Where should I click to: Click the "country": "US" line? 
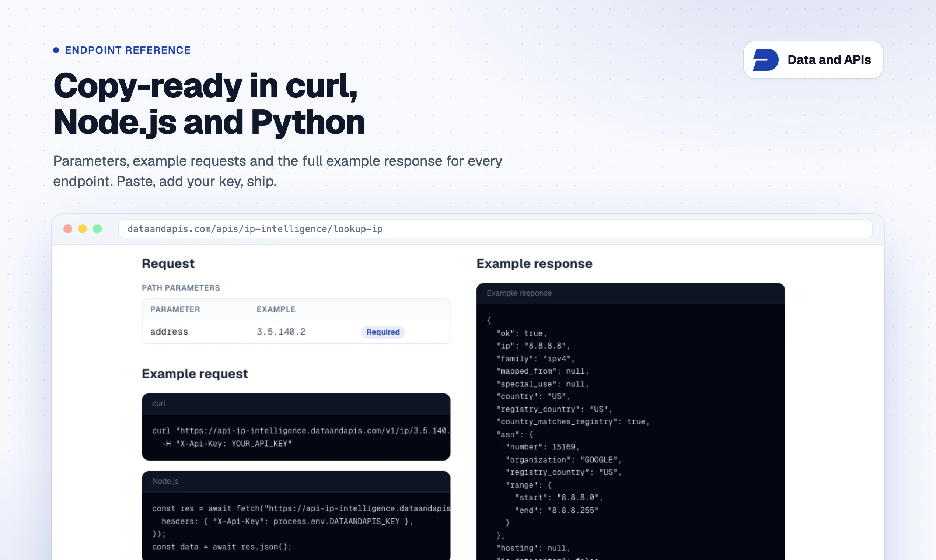[x=533, y=396]
